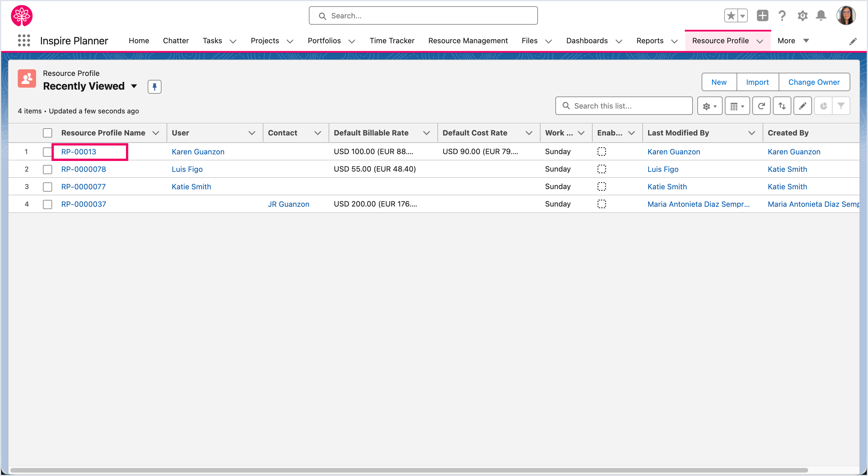
Task: Go to the Time Tracker tab
Action: tap(392, 40)
